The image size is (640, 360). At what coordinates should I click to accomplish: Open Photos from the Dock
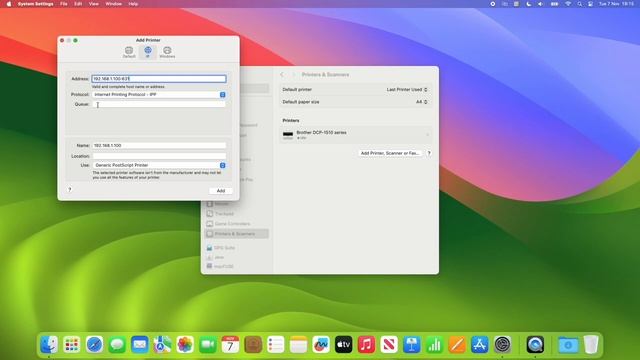185,344
